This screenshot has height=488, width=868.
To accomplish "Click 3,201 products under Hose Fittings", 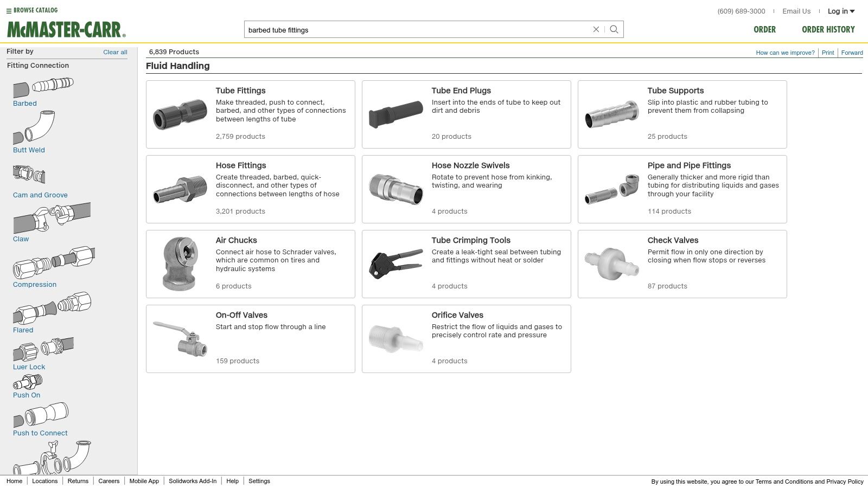I will click(240, 211).
